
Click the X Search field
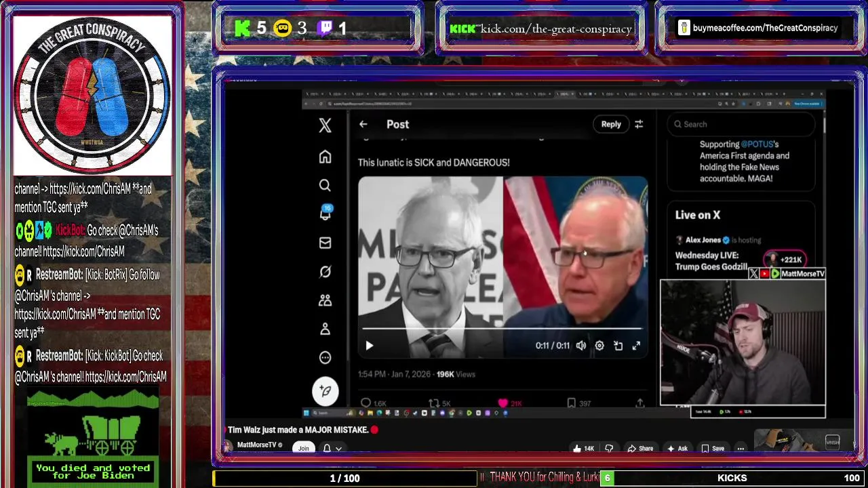741,124
